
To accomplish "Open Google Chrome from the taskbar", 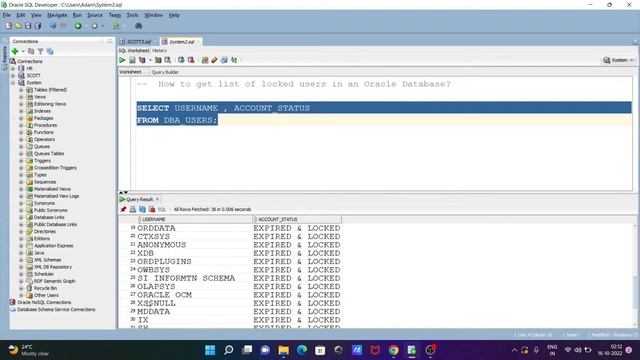I will (x=393, y=350).
